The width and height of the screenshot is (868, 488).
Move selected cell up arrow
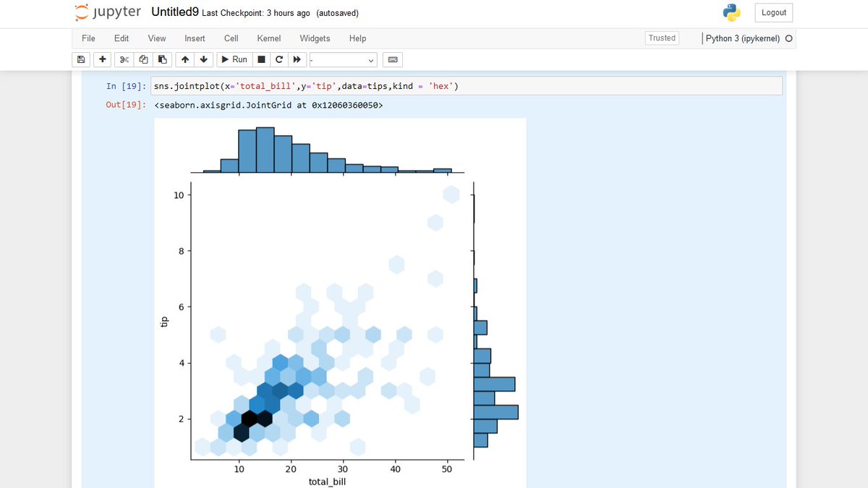click(185, 59)
